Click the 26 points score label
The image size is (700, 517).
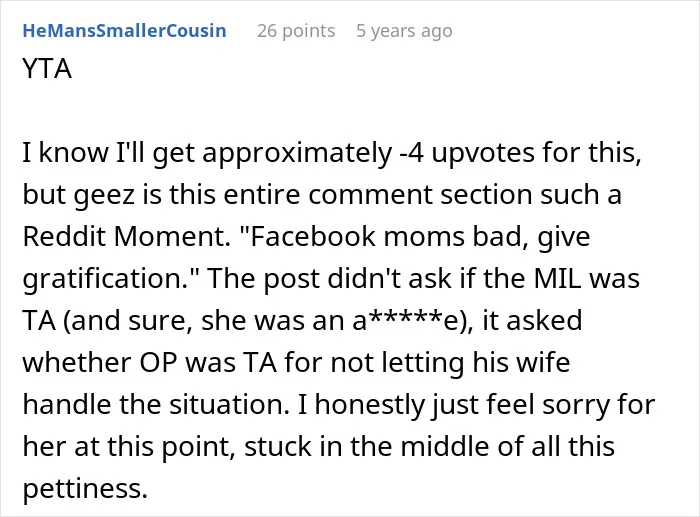pos(296,31)
